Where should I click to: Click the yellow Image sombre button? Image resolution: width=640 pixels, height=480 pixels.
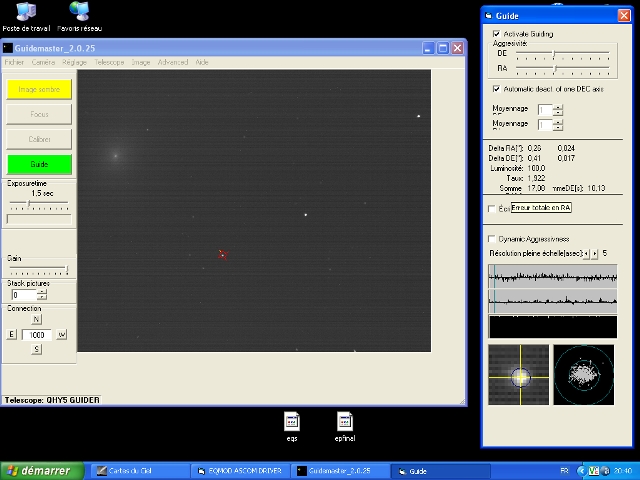coord(39,89)
